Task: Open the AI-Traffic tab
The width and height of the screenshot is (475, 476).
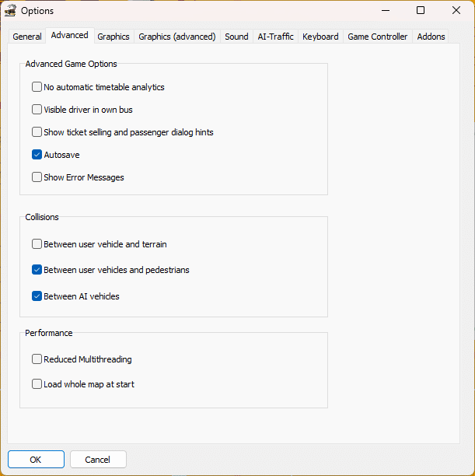Action: [x=275, y=37]
